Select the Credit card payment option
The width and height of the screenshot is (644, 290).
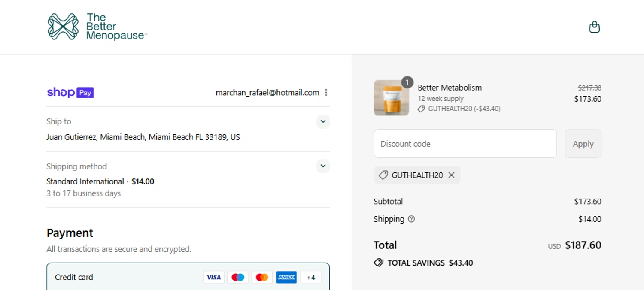click(188, 277)
